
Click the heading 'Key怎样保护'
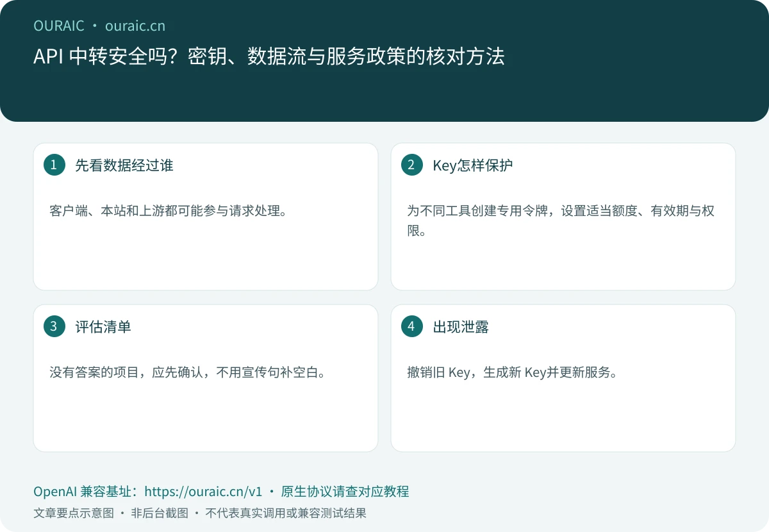pyautogui.click(x=473, y=165)
